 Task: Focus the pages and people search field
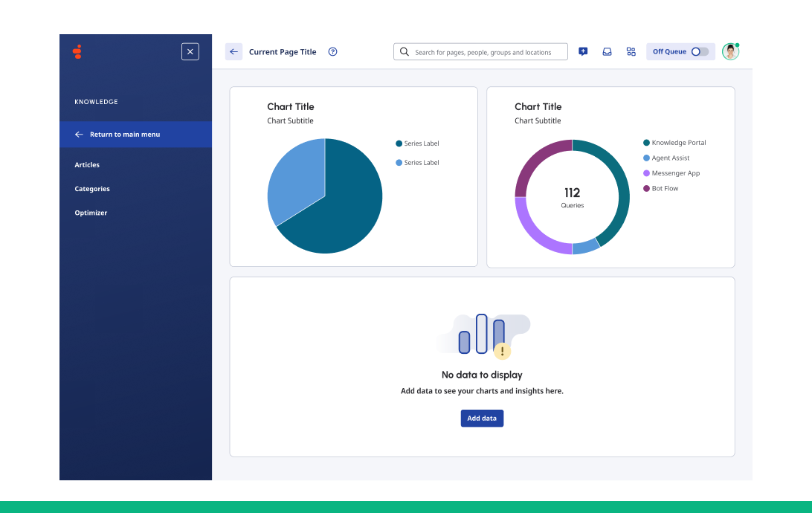point(487,52)
